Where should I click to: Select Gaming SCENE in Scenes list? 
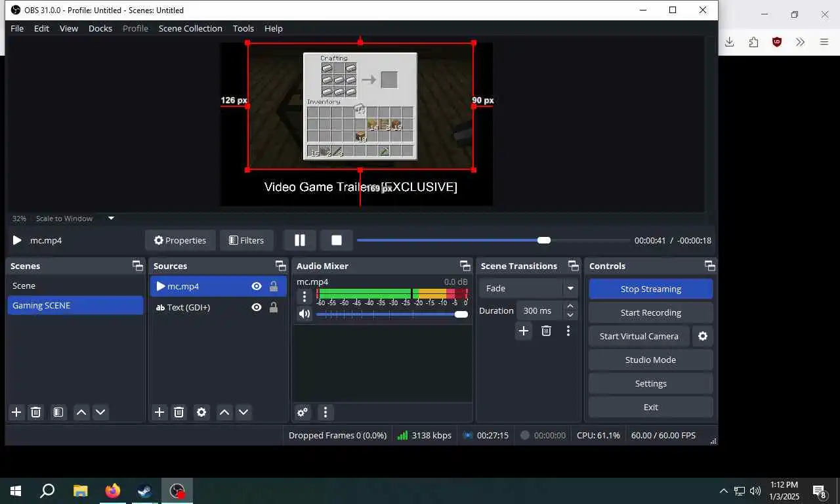click(x=75, y=305)
